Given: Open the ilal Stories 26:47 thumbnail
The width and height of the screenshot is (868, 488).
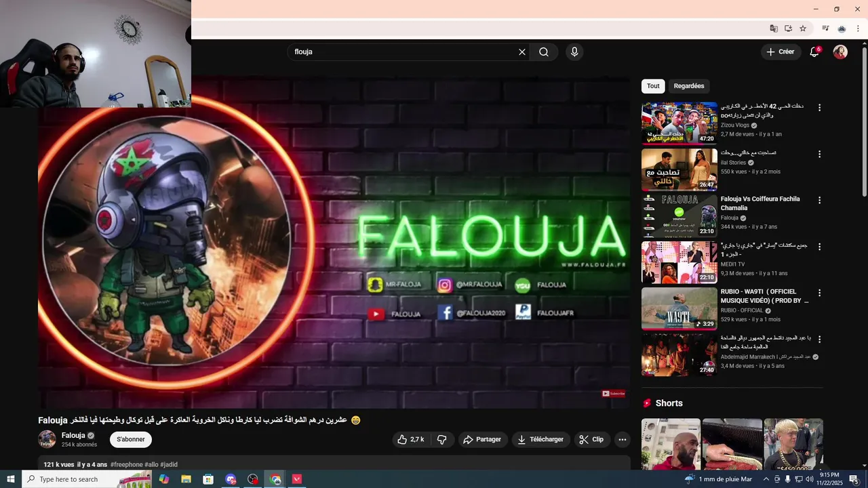Looking at the screenshot, I should click(679, 170).
